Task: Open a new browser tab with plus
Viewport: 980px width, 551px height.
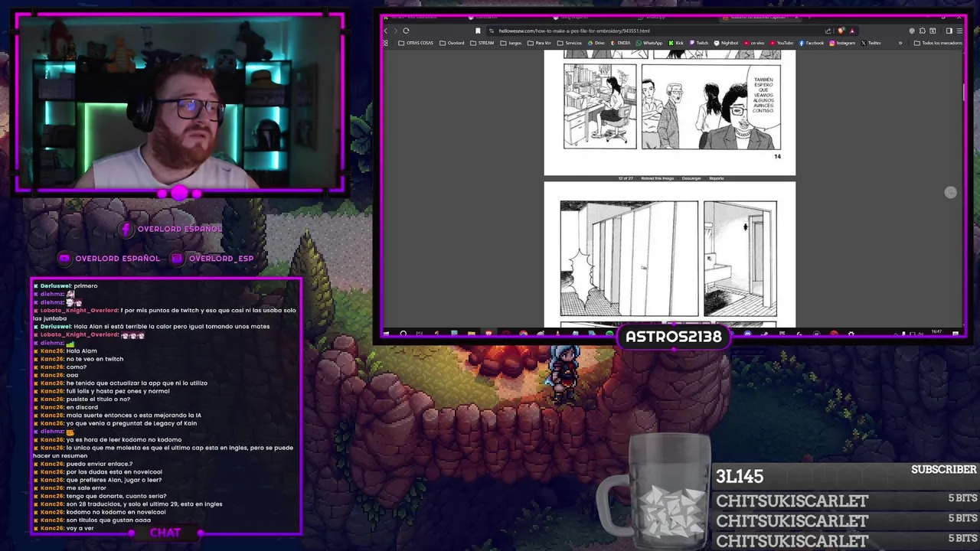Action: 809,17
